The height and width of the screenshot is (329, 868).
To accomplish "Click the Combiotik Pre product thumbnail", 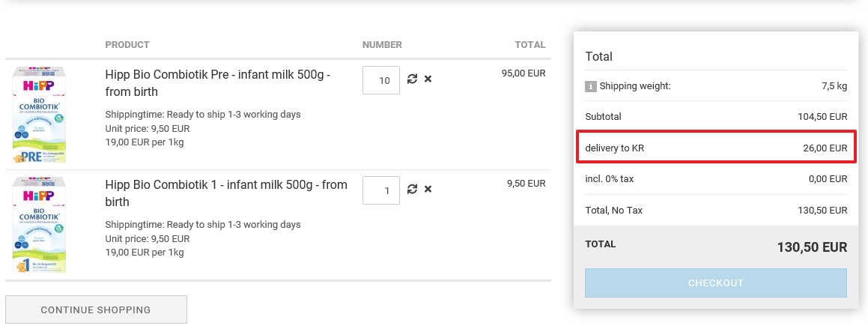I will tap(39, 115).
